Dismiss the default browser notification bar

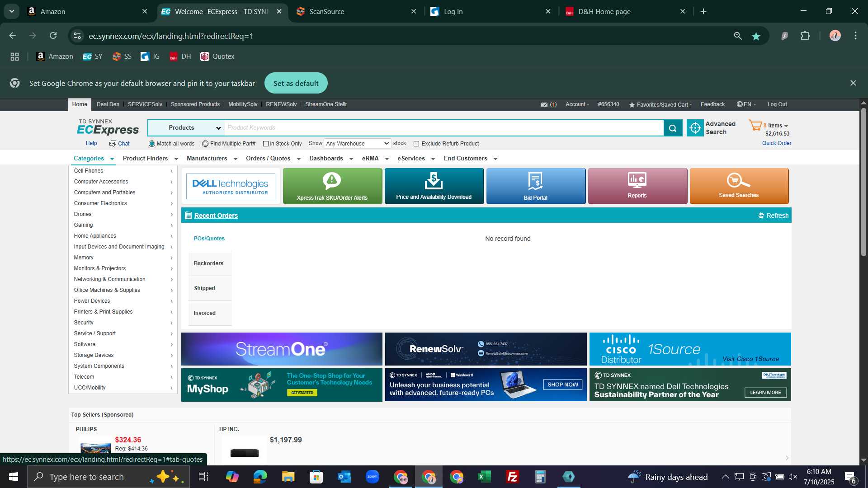853,83
